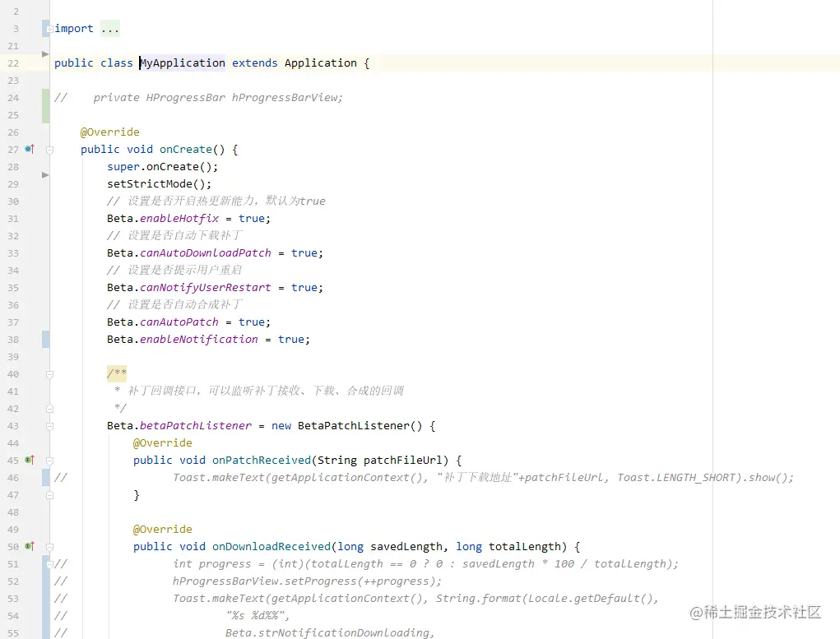Collapse the BetaPatchListener anonymous class on line 43
This screenshot has height=639, width=840.
pyautogui.click(x=49, y=426)
